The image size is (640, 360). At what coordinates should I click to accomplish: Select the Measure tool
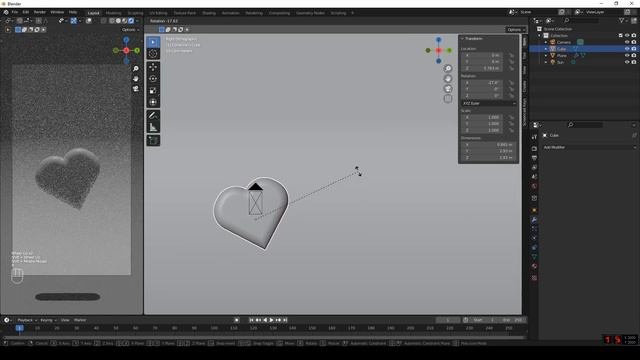[153, 127]
